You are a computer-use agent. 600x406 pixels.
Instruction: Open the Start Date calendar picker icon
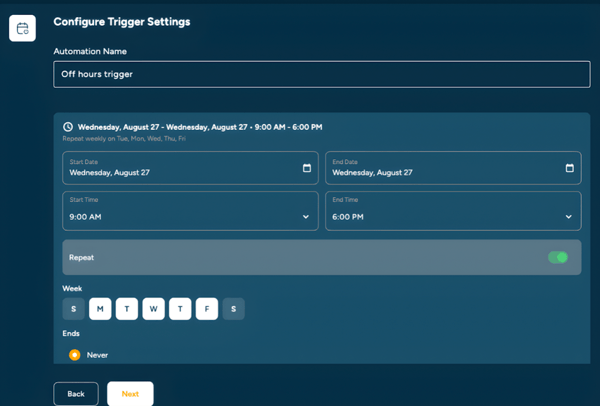tap(307, 168)
